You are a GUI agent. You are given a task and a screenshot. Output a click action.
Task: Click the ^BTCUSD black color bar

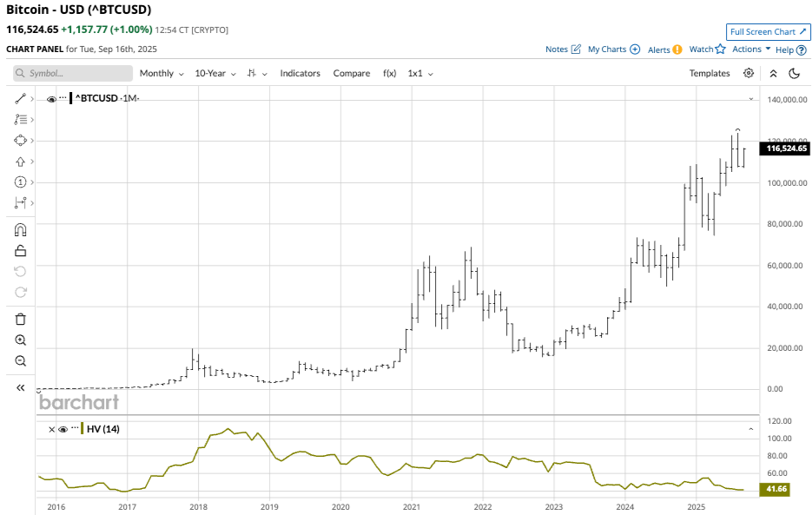pos(71,98)
